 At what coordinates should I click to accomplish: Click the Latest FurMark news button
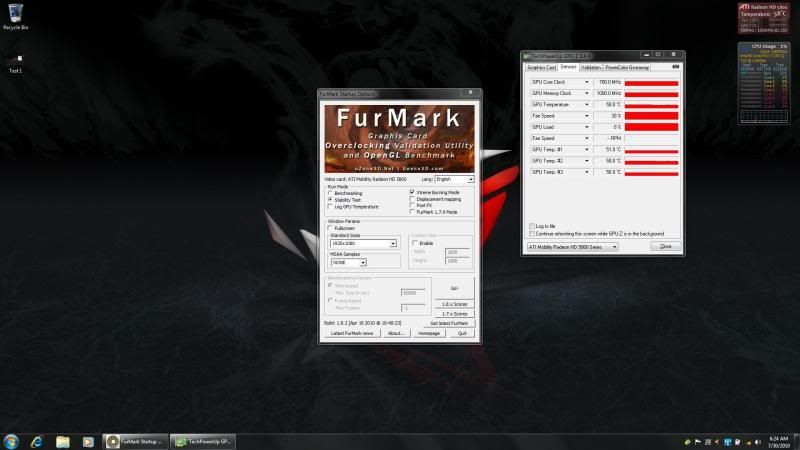352,333
